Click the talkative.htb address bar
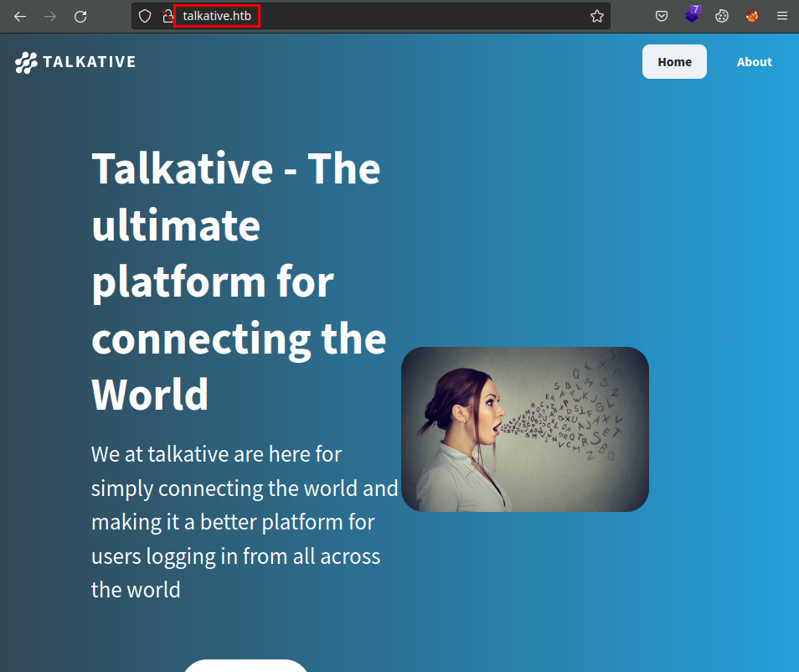The width and height of the screenshot is (799, 672). coord(370,16)
